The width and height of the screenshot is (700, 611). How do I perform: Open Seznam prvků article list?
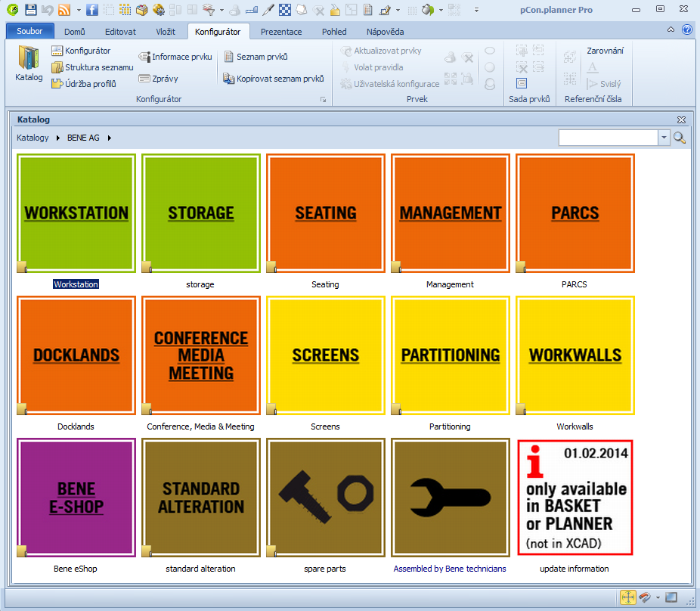click(256, 57)
